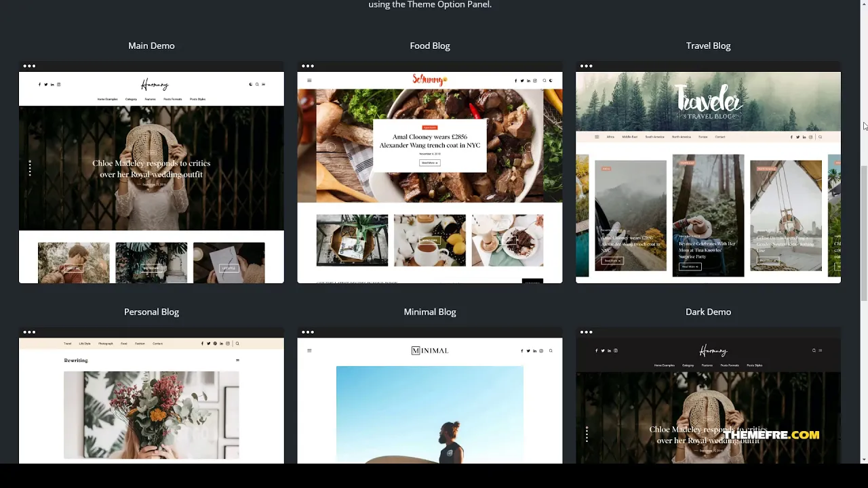Click the Dark Demo title link
868x488 pixels.
click(708, 312)
